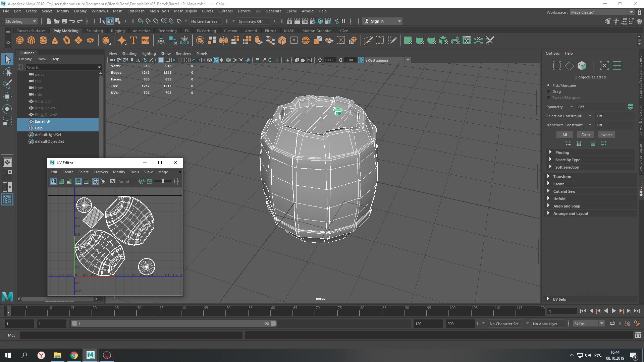
Task: Save scene using floppy icon
Action: pos(64,21)
